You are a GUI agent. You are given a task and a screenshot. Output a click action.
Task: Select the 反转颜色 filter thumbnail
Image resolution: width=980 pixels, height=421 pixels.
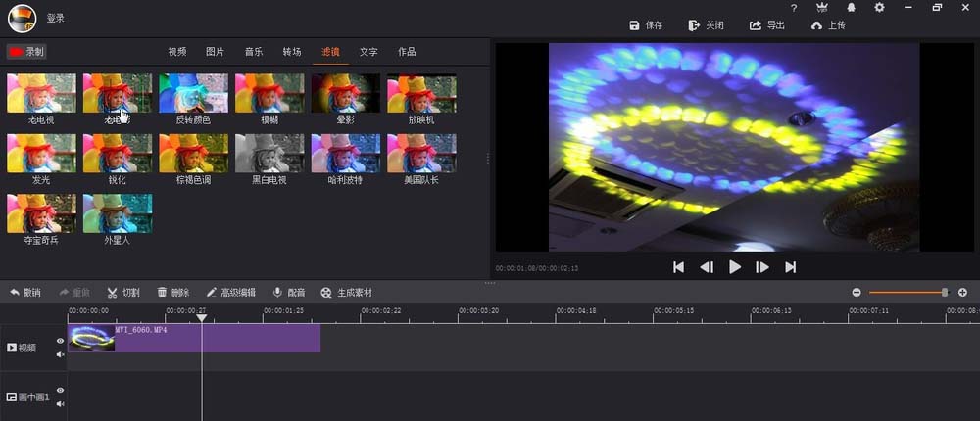tap(193, 93)
